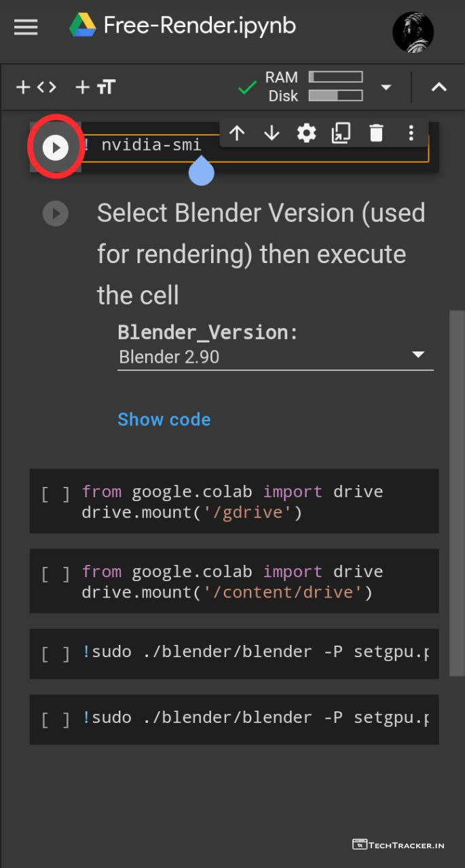The width and height of the screenshot is (465, 868).
Task: Open the Blender_Version dropdown
Action: [275, 357]
